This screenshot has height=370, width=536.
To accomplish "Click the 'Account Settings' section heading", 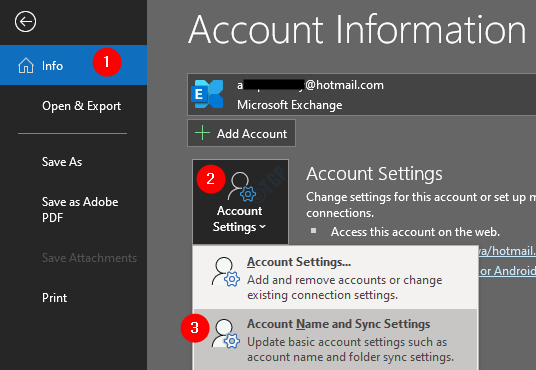I will pos(374,174).
